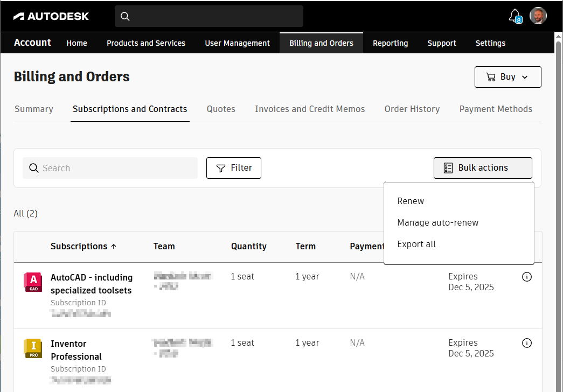Open info icon for Inventor Professional subscription
This screenshot has height=392, width=563.
point(527,343)
